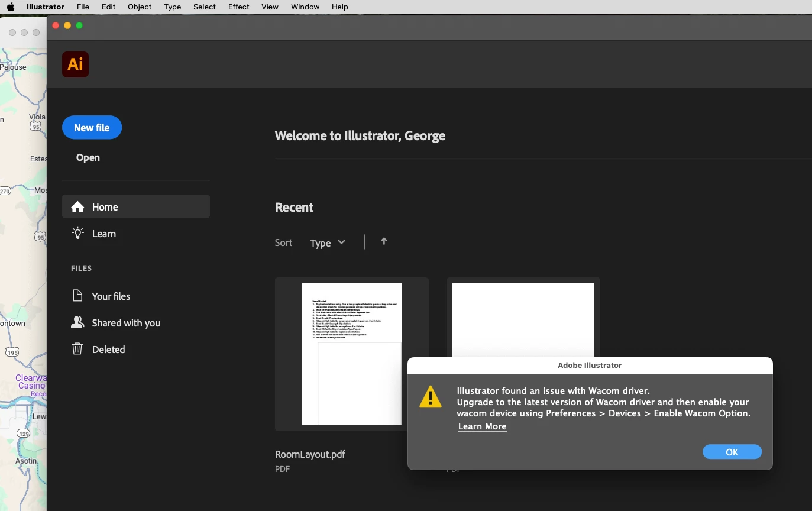Open the Select menu
The image size is (812, 511).
pos(205,7)
